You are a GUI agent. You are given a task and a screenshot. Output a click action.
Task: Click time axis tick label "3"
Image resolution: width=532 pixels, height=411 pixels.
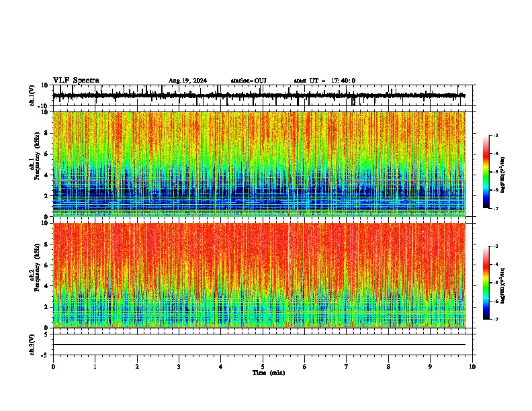(179, 367)
